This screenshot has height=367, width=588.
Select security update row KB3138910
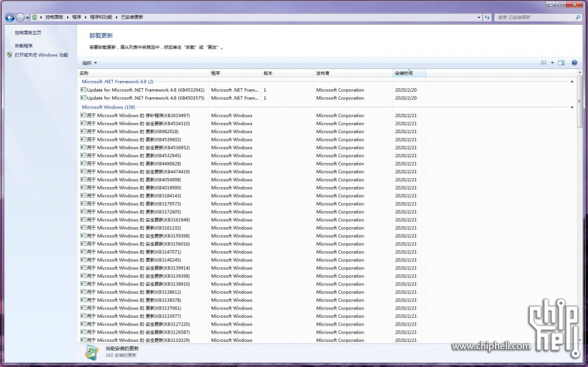253,284
